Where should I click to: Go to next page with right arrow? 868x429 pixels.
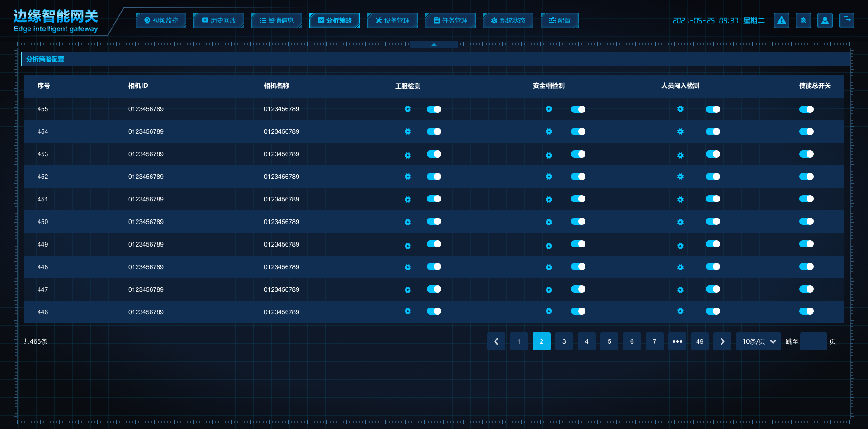pos(722,341)
